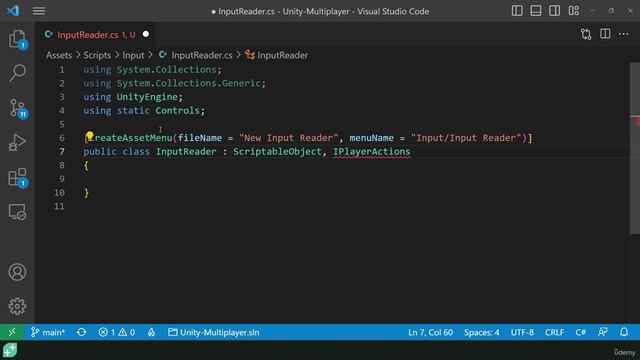This screenshot has height=360, width=640.
Task: Click the green plus app icon
Action: pos(10,350)
